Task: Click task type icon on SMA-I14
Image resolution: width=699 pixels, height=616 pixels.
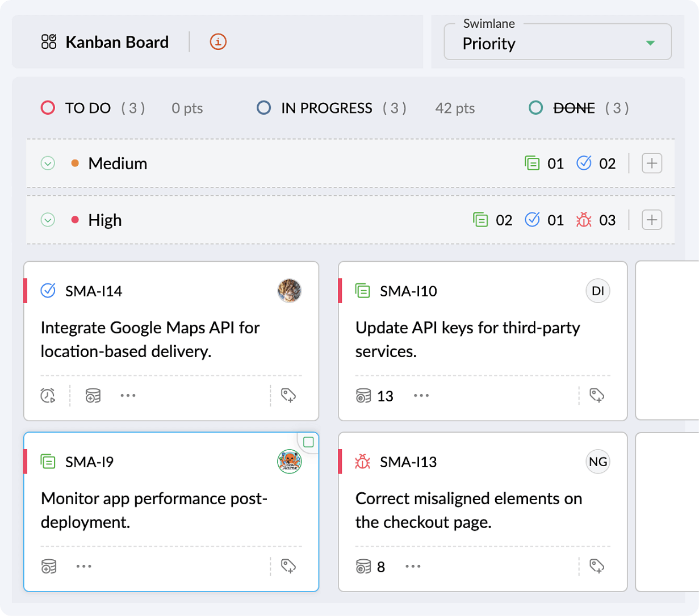Action: pyautogui.click(x=48, y=291)
